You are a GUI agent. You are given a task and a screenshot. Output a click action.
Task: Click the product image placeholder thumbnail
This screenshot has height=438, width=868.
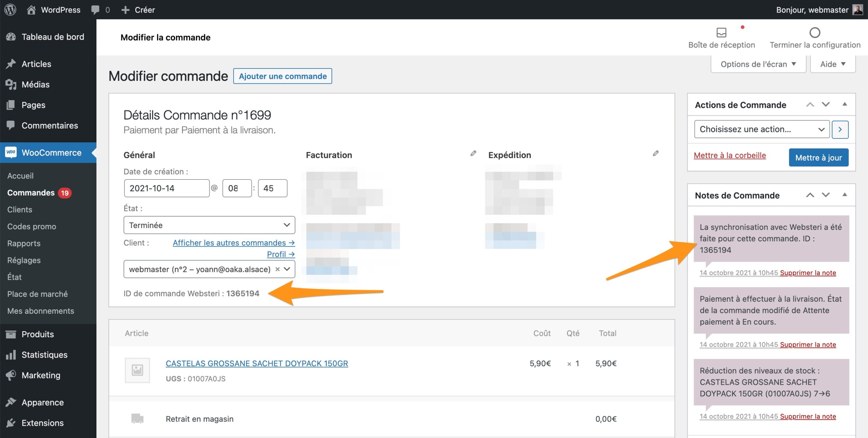(x=137, y=370)
